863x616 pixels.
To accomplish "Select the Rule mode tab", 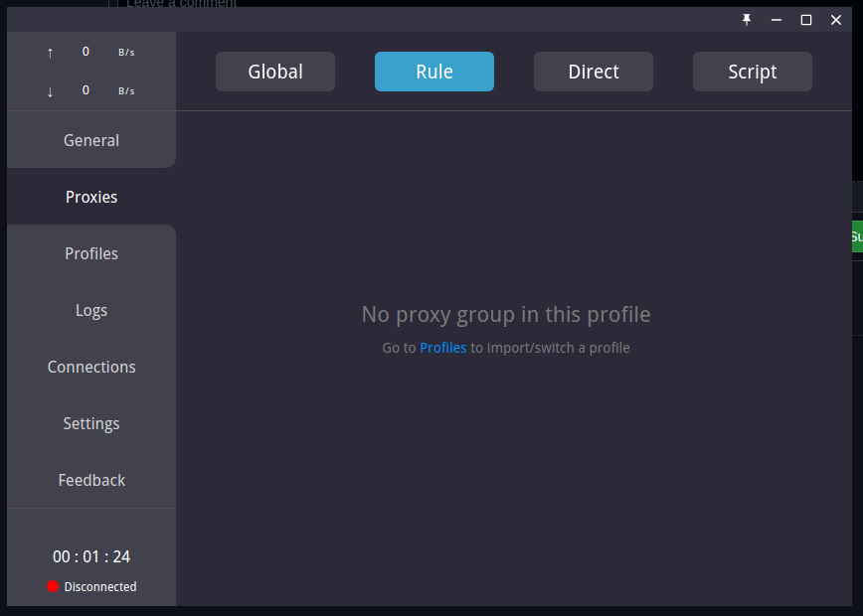I will click(x=434, y=71).
